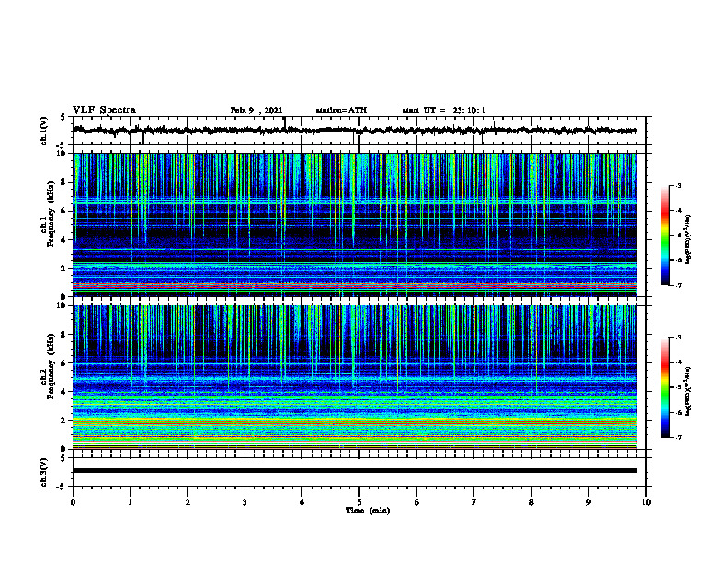Viewport: 728px width, 563px height.
Task: Click the "Time (min)" axis label
Action: pos(368,511)
